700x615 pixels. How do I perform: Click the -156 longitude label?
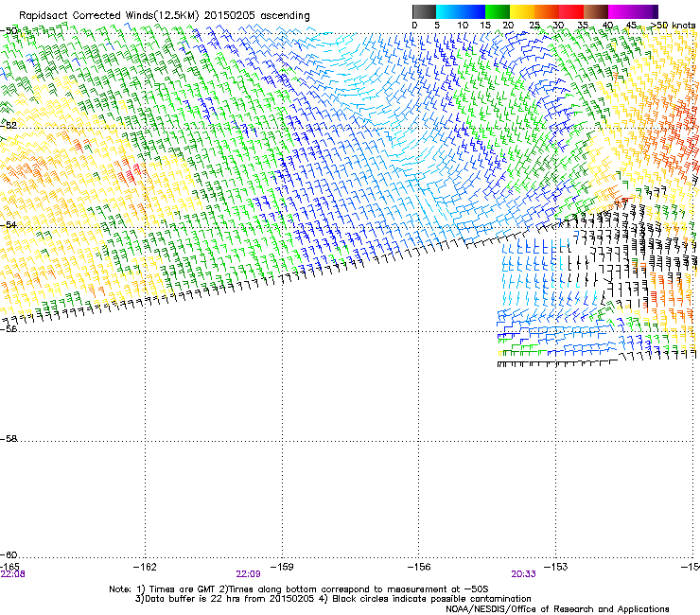(x=419, y=567)
